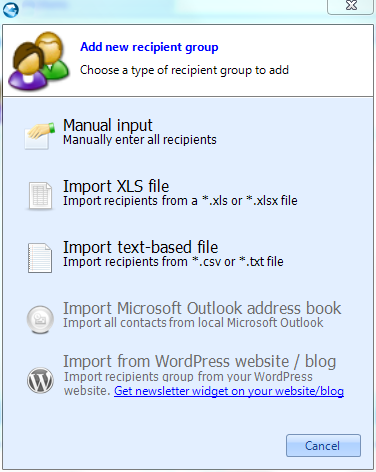The height and width of the screenshot is (472, 376).
Task: Open Get newsletter widget on your website/blog link
Action: point(229,391)
